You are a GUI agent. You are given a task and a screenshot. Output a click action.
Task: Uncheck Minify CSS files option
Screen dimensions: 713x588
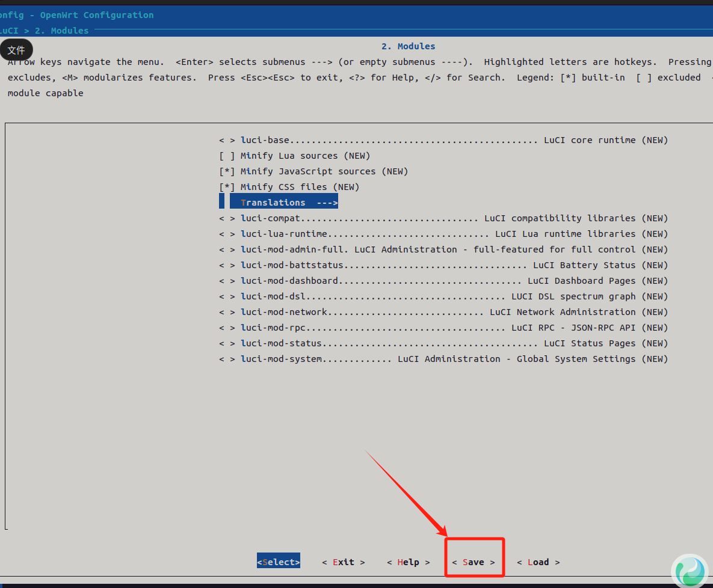tap(289, 187)
